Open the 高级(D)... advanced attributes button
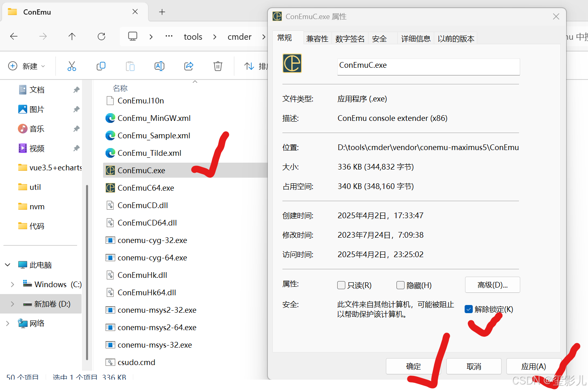588x391 pixels. point(493,285)
